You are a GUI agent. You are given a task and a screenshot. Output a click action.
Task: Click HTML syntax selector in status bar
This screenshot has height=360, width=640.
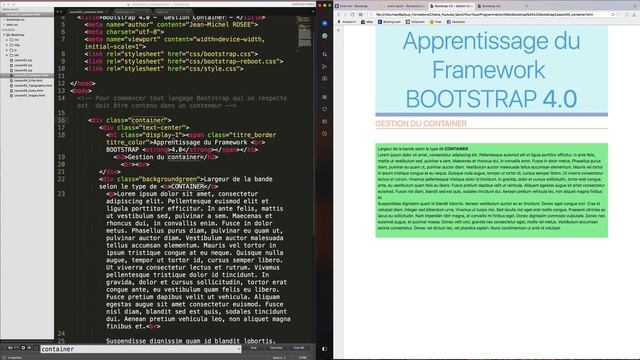pyautogui.click(x=302, y=358)
